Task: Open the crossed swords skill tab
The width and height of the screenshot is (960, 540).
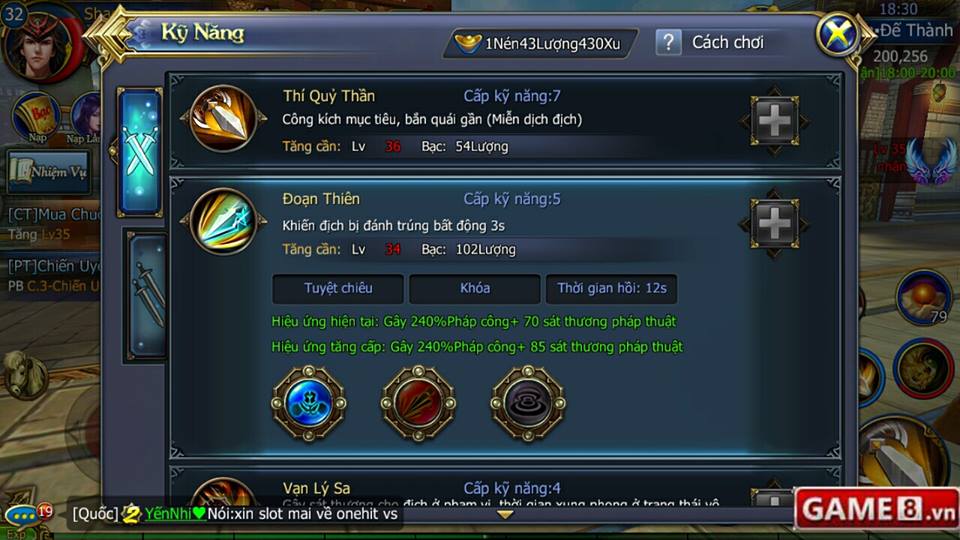Action: pos(140,152)
